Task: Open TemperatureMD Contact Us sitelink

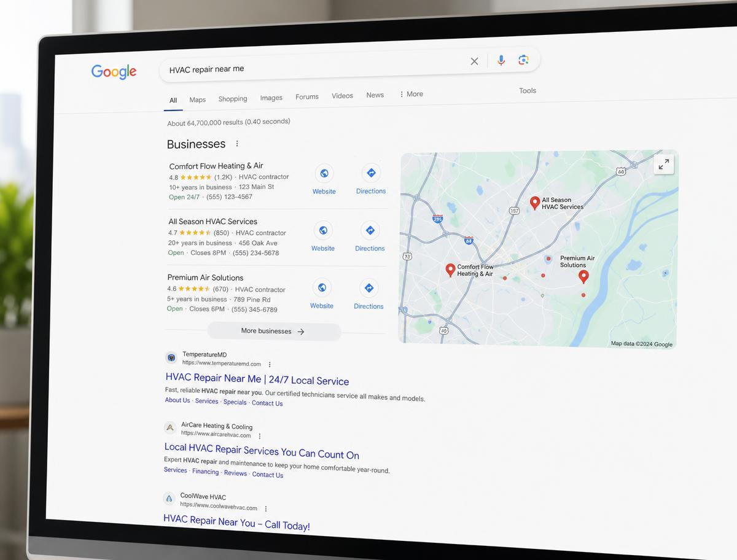Action: [267, 403]
